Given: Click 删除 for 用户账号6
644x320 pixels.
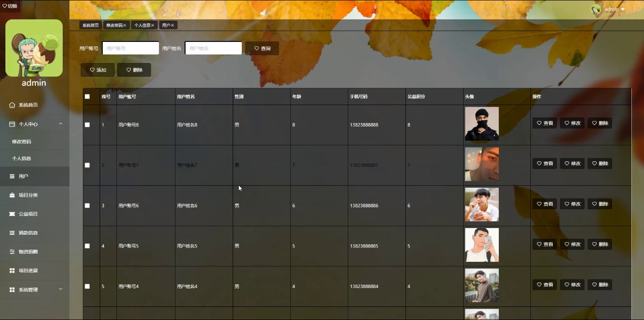Looking at the screenshot, I should 599,204.
